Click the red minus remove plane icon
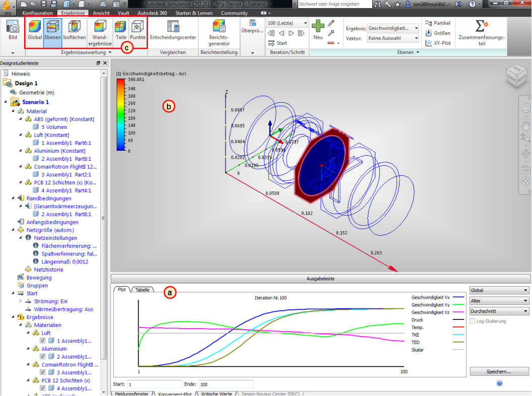The width and height of the screenshot is (532, 396). click(x=331, y=43)
